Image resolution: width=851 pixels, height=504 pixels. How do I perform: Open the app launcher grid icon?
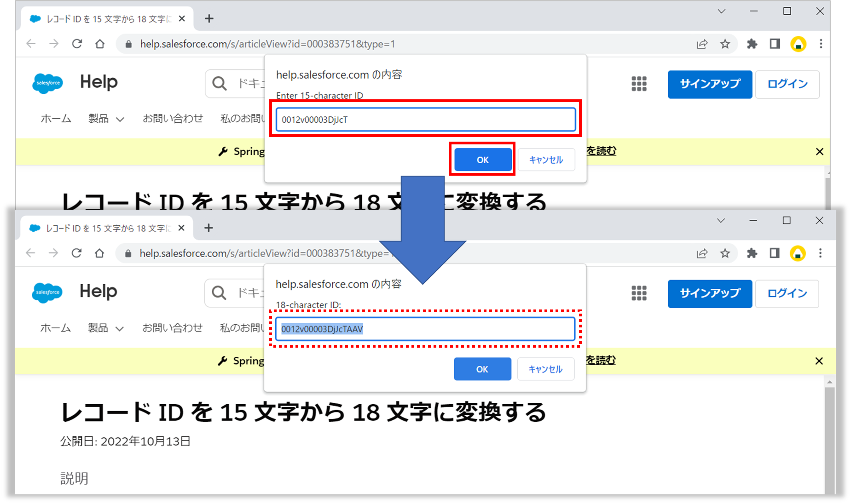[639, 84]
